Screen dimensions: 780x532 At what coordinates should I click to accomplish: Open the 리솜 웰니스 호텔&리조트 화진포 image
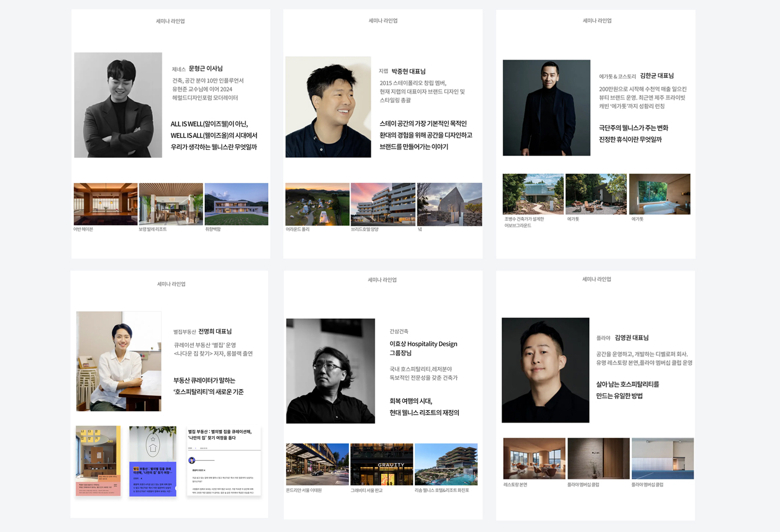click(x=446, y=464)
